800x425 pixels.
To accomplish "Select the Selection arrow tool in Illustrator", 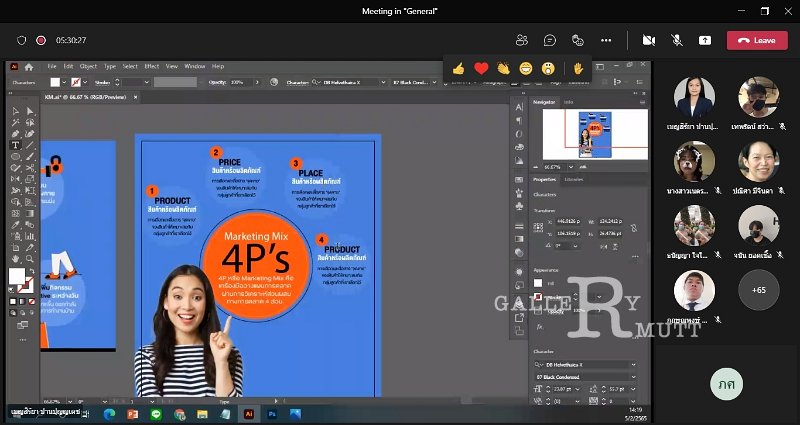I will pyautogui.click(x=15, y=111).
